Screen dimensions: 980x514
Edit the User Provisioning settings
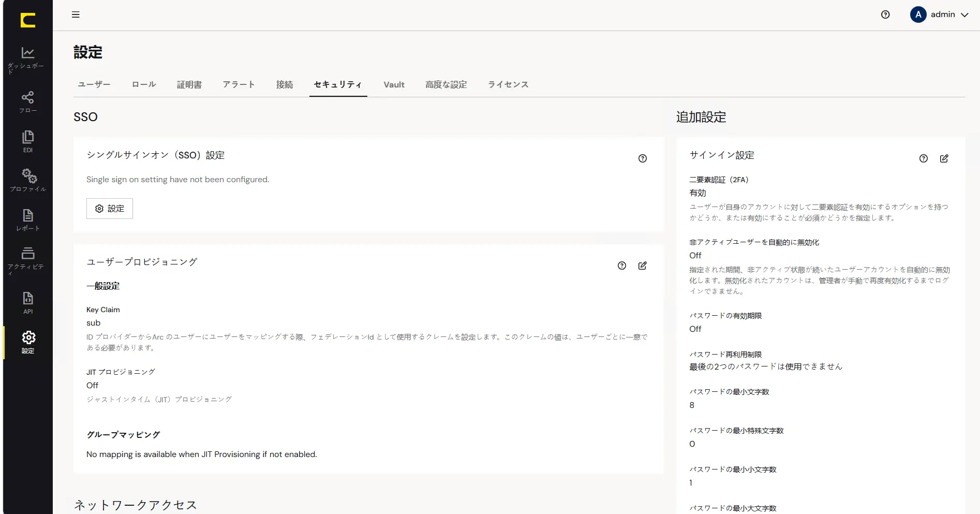[643, 266]
